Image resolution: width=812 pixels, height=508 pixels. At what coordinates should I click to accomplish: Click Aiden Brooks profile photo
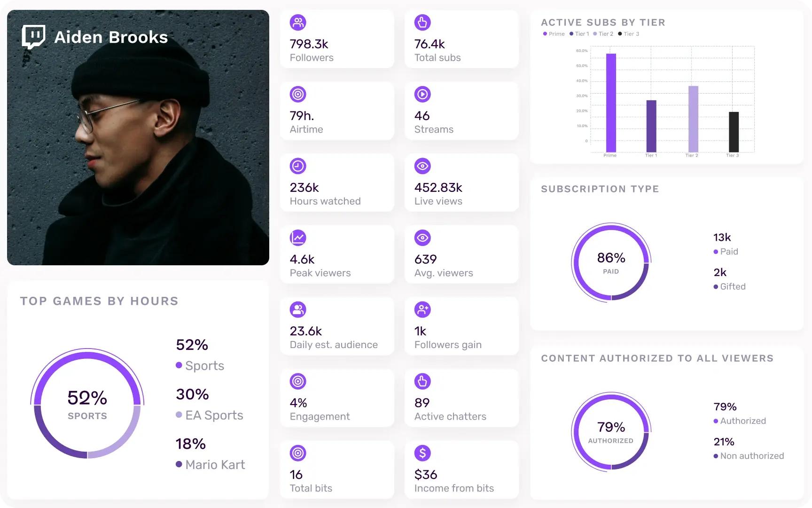(138, 136)
